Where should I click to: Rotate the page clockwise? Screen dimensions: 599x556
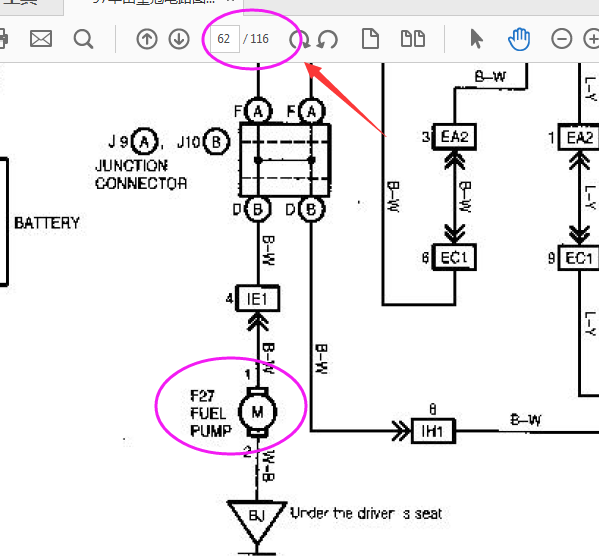300,39
